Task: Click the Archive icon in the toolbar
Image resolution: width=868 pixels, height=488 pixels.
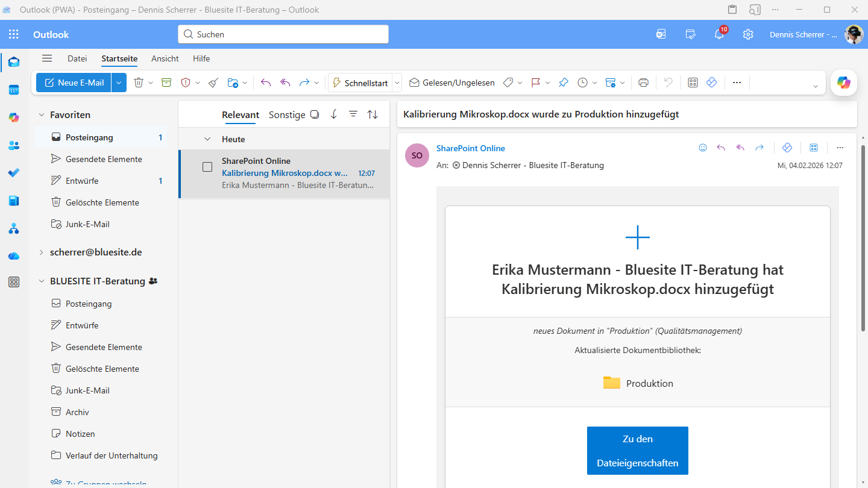Action: [x=166, y=83]
